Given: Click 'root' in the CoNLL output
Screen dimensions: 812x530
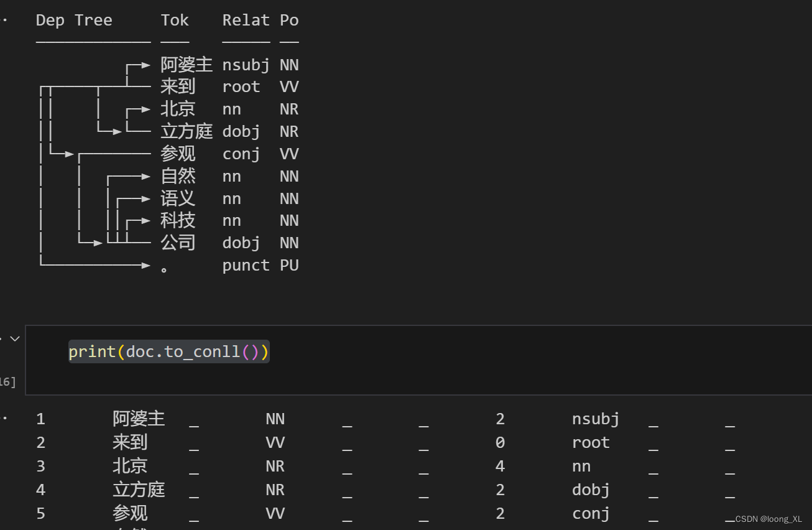Looking at the screenshot, I should [x=591, y=442].
